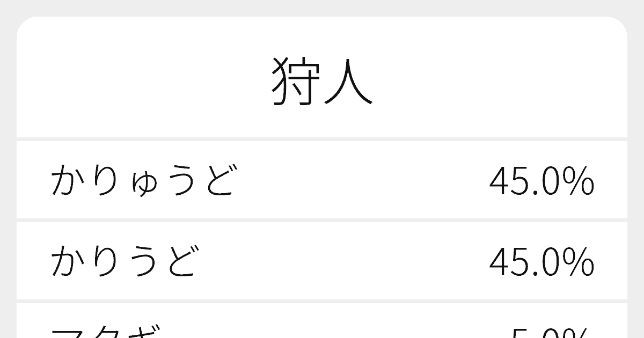Click the divider below the 狩人 header
The height and width of the screenshot is (338, 644).
[x=322, y=139]
